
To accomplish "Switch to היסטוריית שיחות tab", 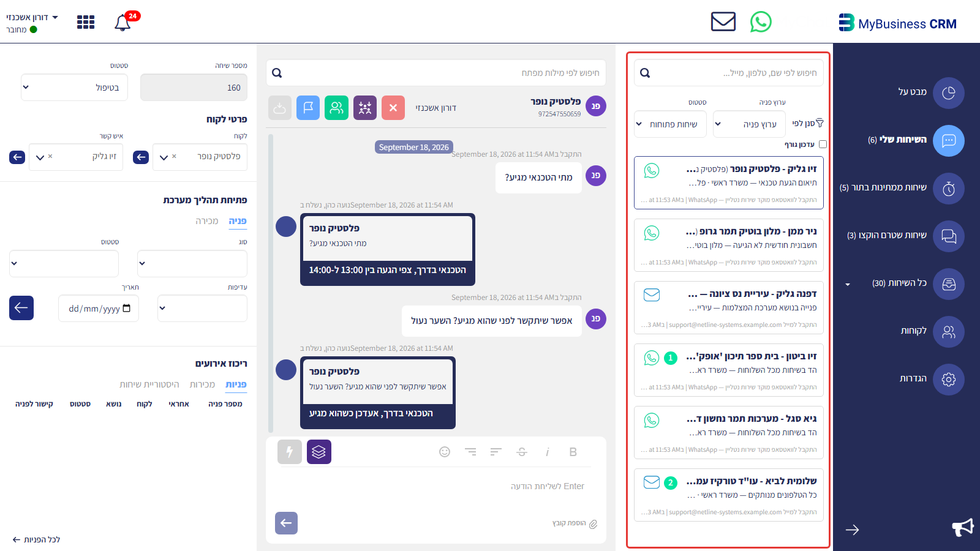I will click(149, 384).
